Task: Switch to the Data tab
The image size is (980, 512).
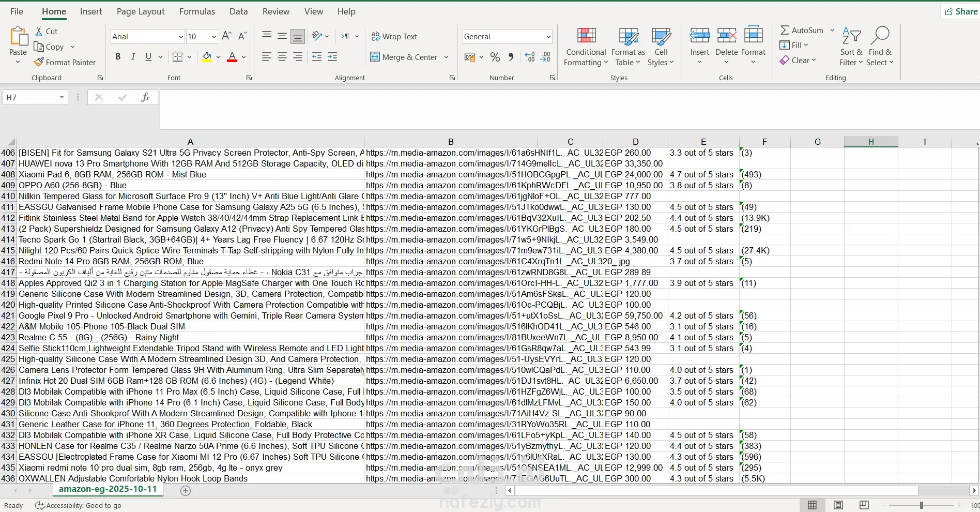Action: point(238,11)
